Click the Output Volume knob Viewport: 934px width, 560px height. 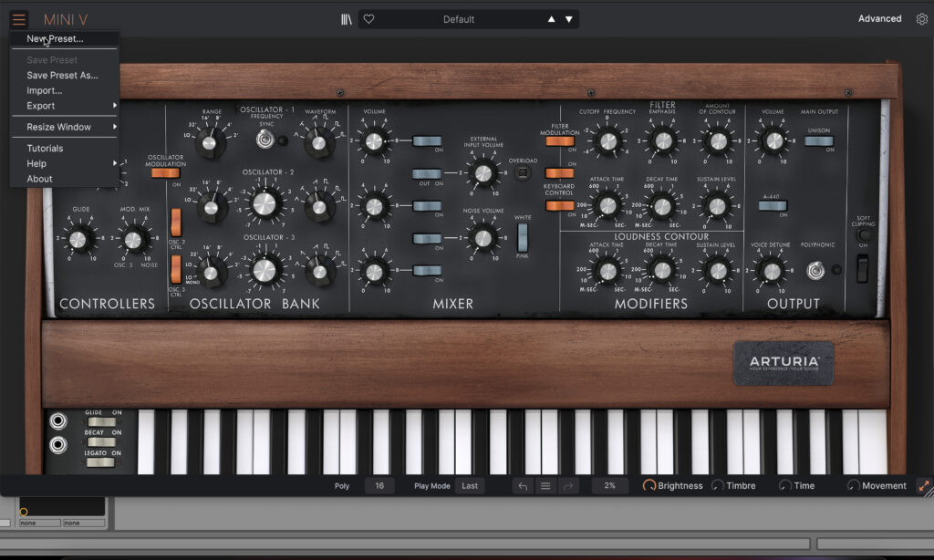(773, 141)
